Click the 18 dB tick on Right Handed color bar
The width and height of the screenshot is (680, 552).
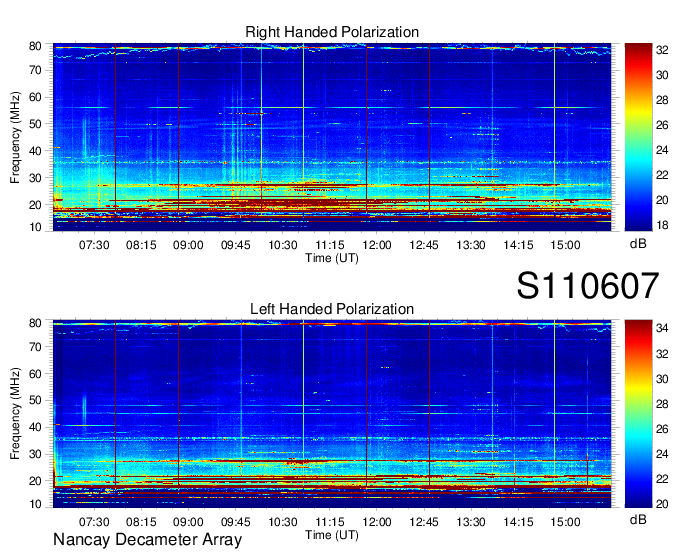pos(662,225)
